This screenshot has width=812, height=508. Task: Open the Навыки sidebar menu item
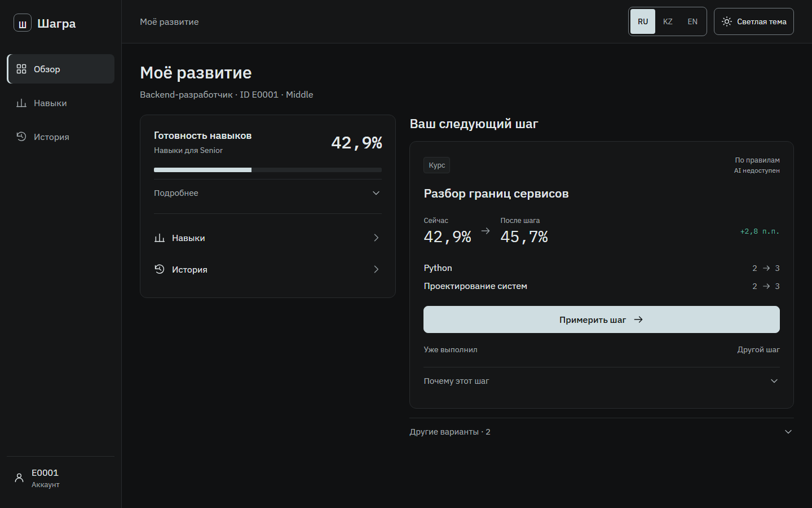tap(61, 103)
